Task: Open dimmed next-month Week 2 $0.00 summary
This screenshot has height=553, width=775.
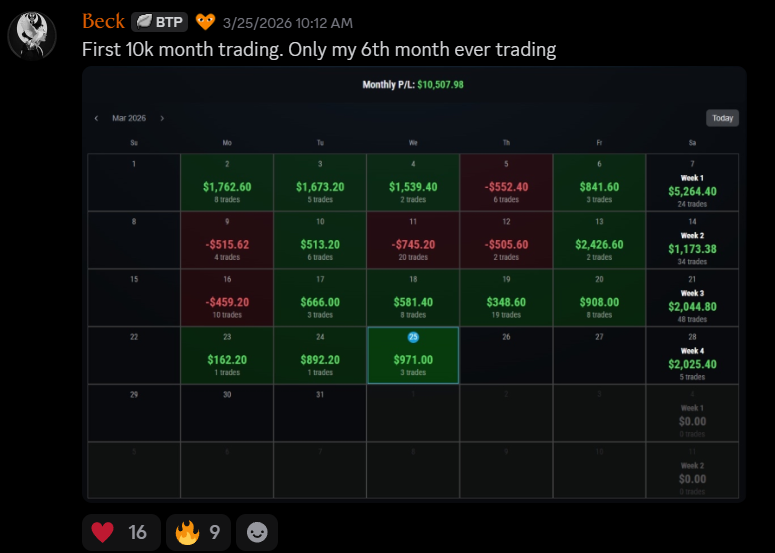Action: [x=692, y=470]
